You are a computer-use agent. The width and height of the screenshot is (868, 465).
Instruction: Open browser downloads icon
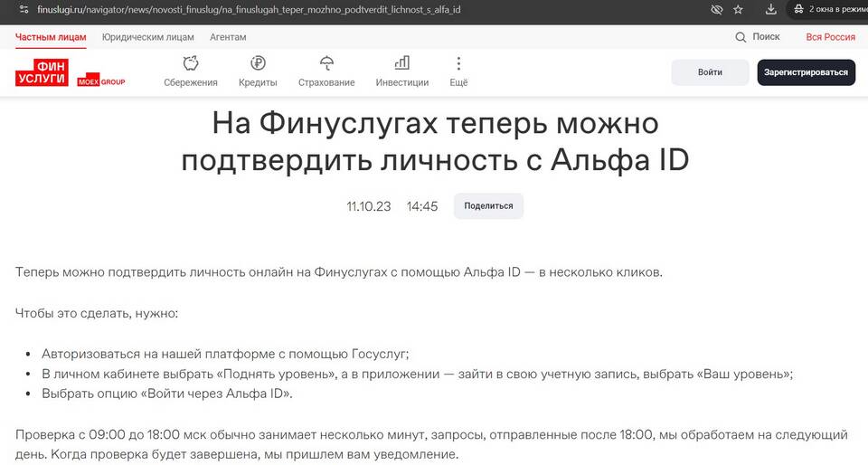coord(770,10)
